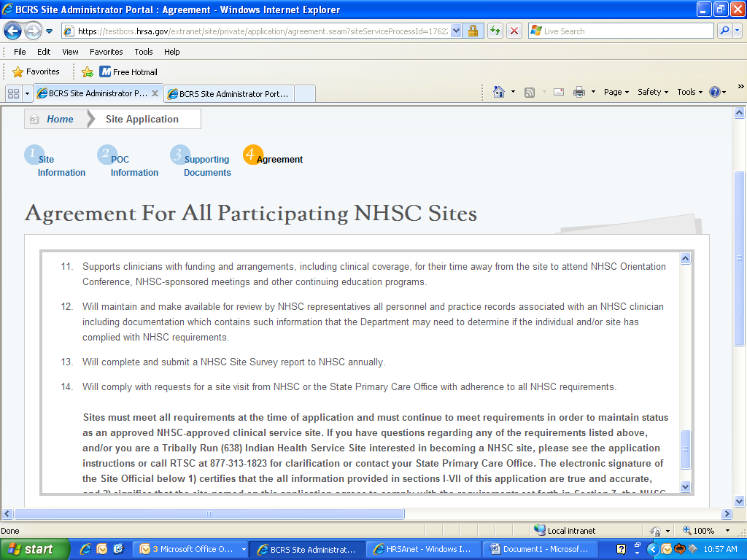Switch to second BCRS Site Administrator tab
The image size is (747, 560).
coord(229,94)
